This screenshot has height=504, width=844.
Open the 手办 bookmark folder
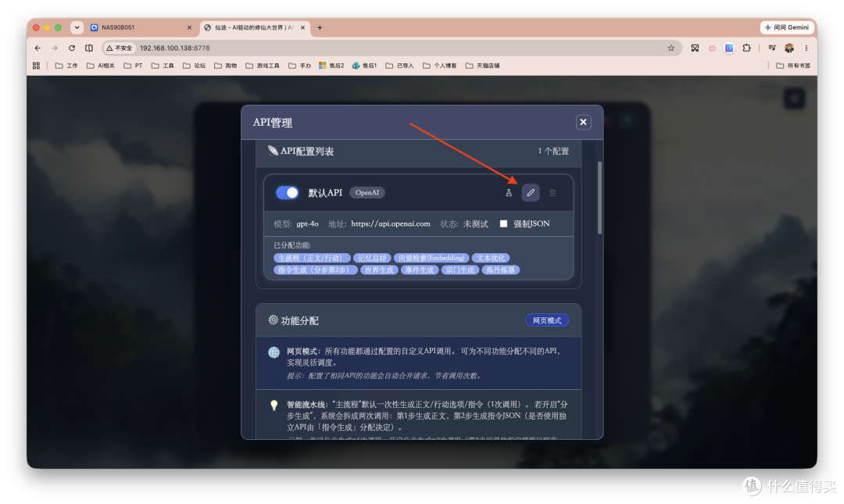pos(300,66)
